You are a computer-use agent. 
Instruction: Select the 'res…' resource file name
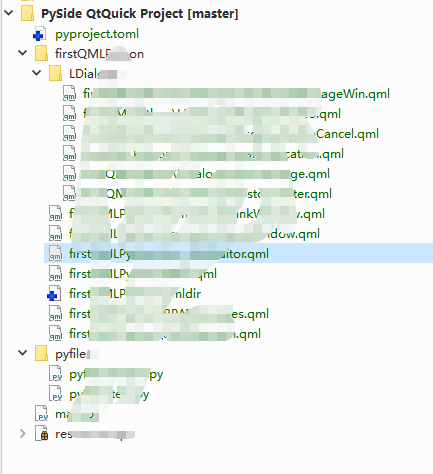[95, 434]
